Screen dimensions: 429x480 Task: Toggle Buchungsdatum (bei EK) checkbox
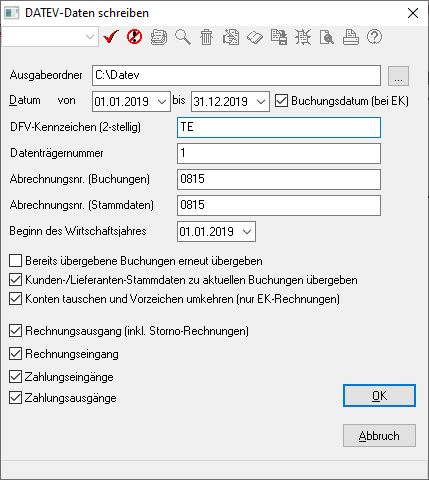coord(282,101)
